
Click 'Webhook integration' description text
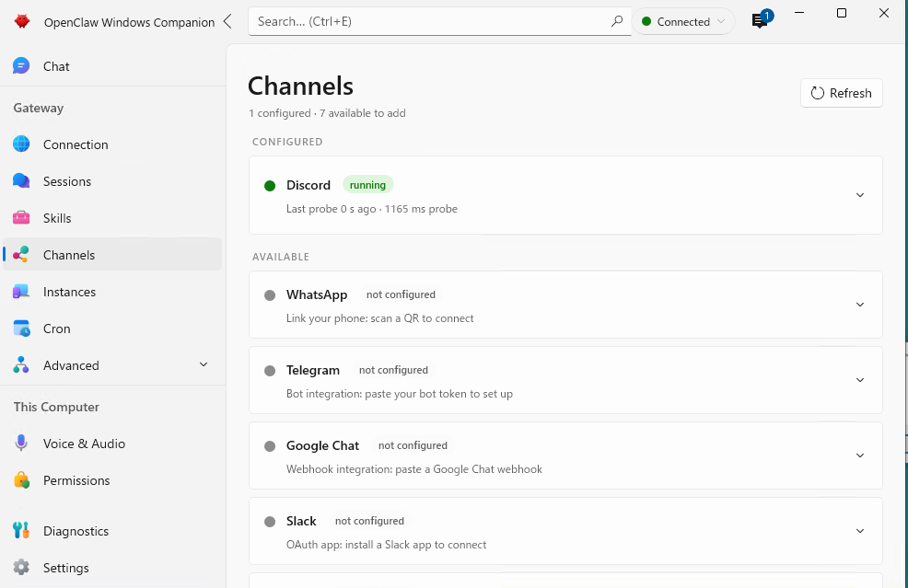(x=414, y=469)
